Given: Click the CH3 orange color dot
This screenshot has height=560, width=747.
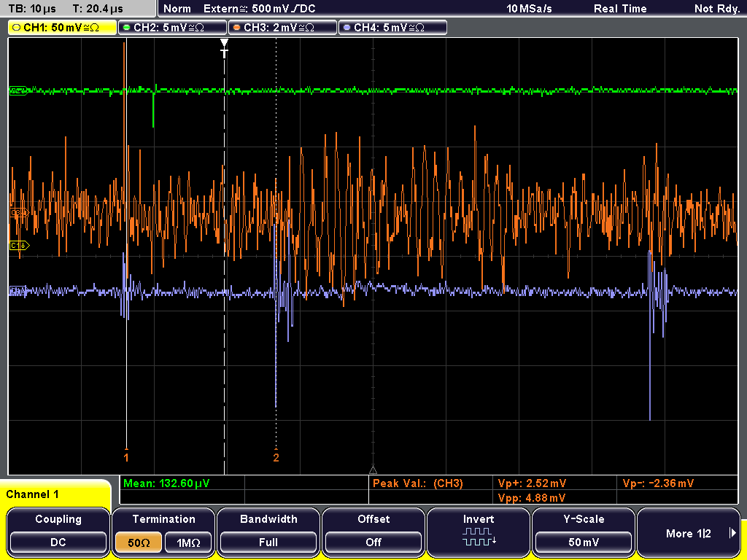Looking at the screenshot, I should coord(236,28).
